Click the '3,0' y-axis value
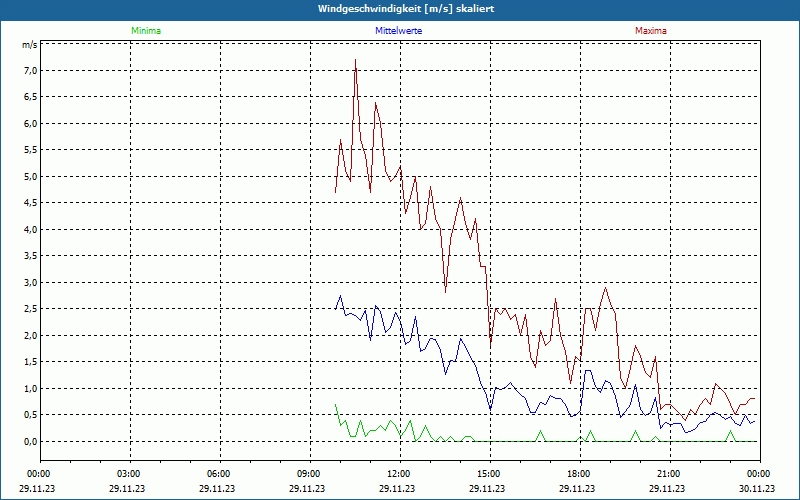Viewport: 800px width, 500px height. click(x=31, y=283)
